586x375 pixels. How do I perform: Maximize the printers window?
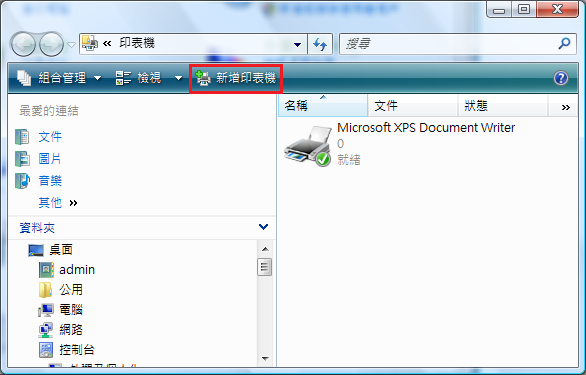(524, 9)
